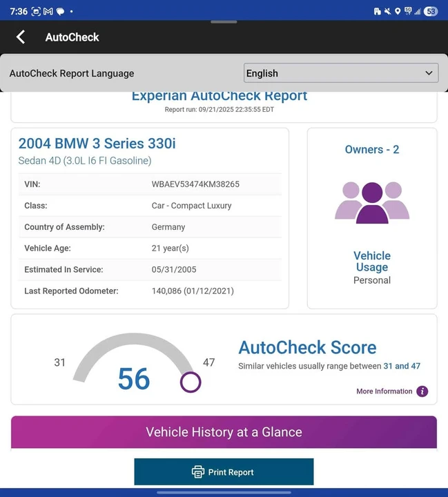Click the score number 56
This screenshot has width=448, height=497.
(x=133, y=379)
